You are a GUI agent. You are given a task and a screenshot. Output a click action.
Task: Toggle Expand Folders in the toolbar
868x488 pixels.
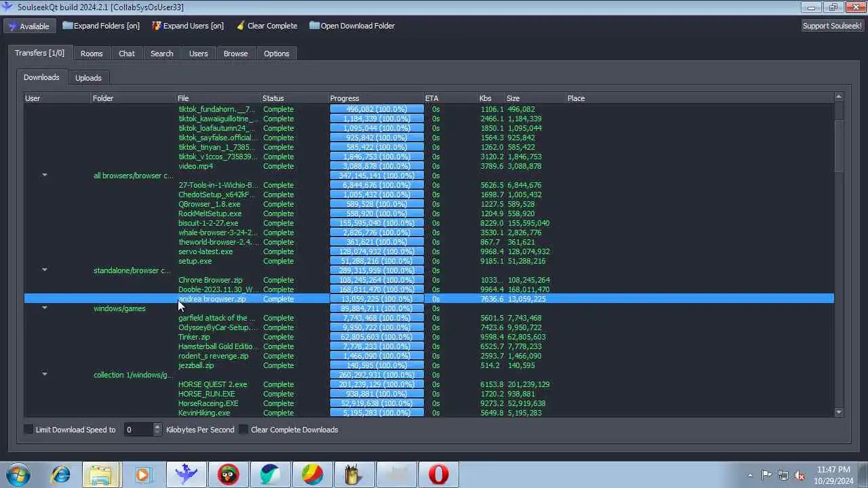[x=101, y=26]
